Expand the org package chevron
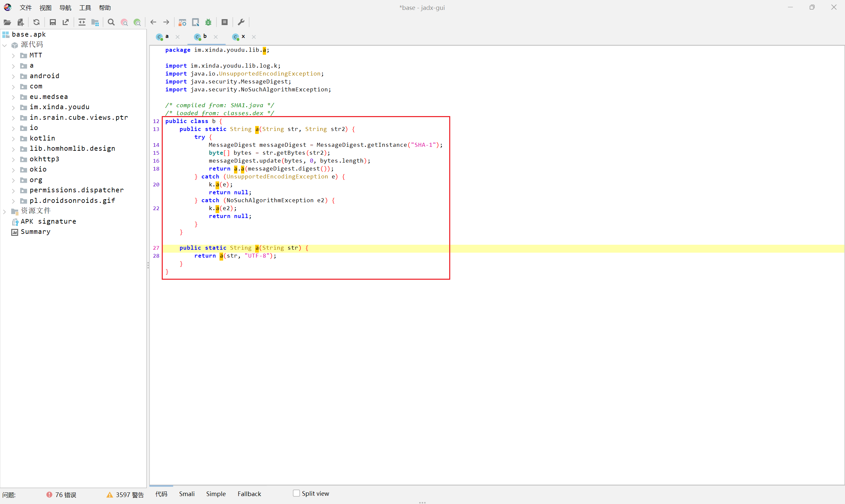This screenshot has height=504, width=845. pyautogui.click(x=13, y=180)
